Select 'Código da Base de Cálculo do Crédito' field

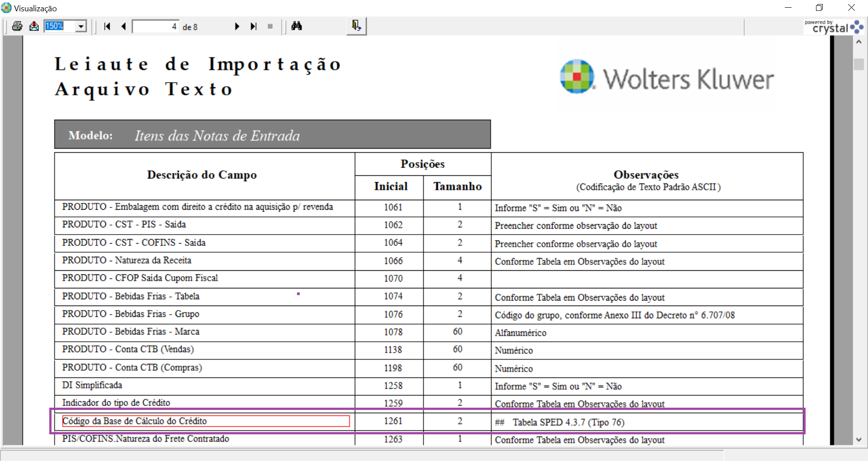tap(206, 421)
